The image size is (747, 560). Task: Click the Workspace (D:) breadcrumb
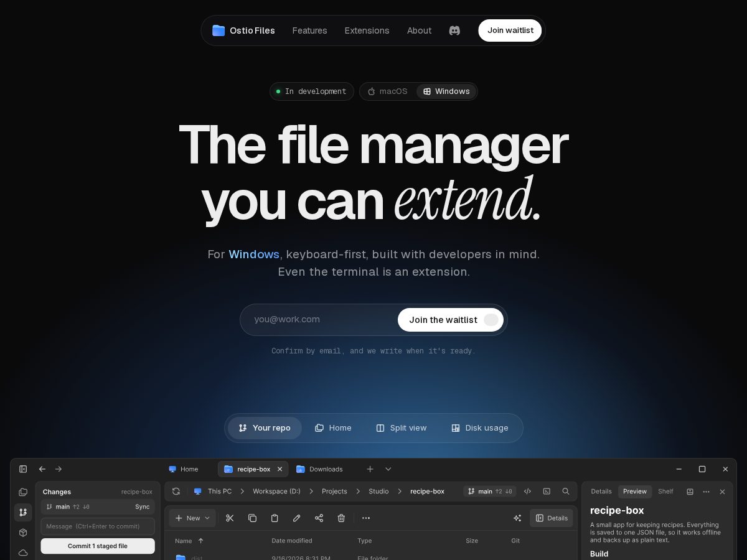(x=276, y=492)
